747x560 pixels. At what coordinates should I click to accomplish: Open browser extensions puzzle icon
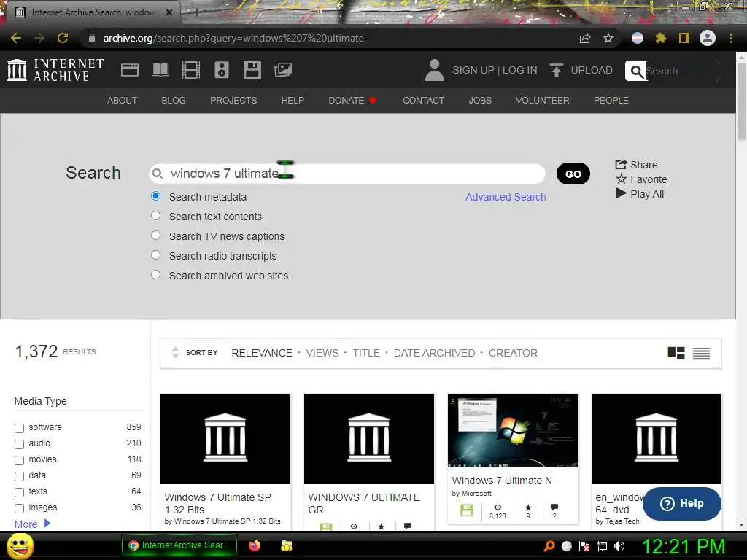coord(660,38)
